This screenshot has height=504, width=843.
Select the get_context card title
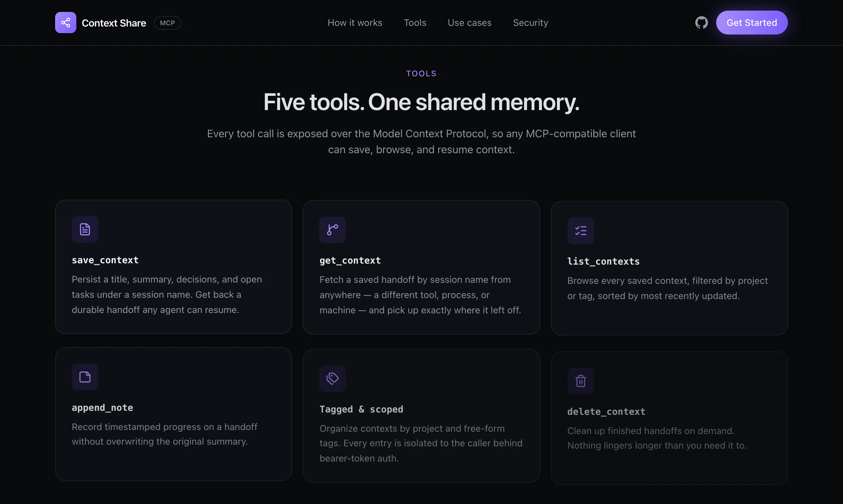pyautogui.click(x=350, y=261)
